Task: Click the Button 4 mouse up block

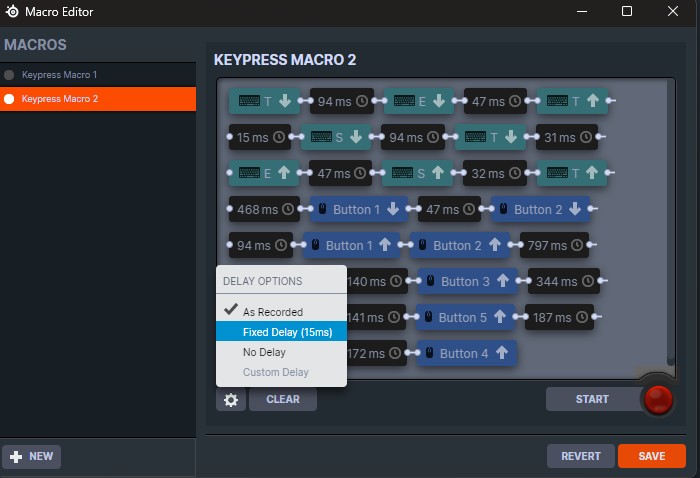Action: (466, 353)
